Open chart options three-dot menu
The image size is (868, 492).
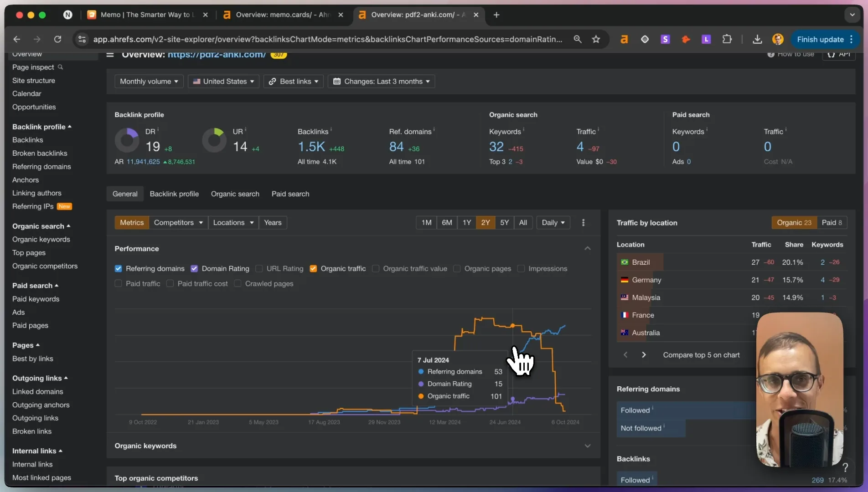pyautogui.click(x=583, y=222)
